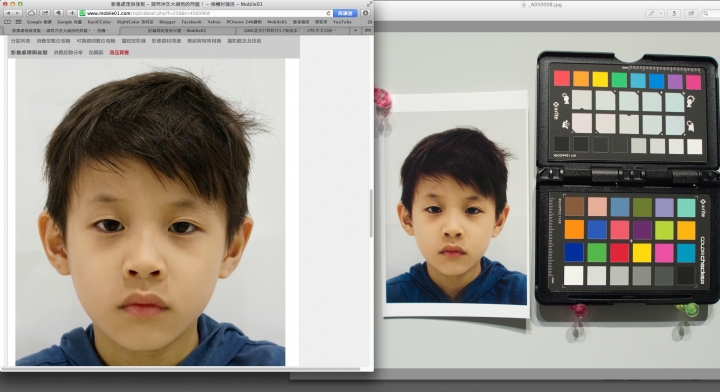Select middle tab ending with Mobile01
720x392 pixels.
[x=177, y=31]
